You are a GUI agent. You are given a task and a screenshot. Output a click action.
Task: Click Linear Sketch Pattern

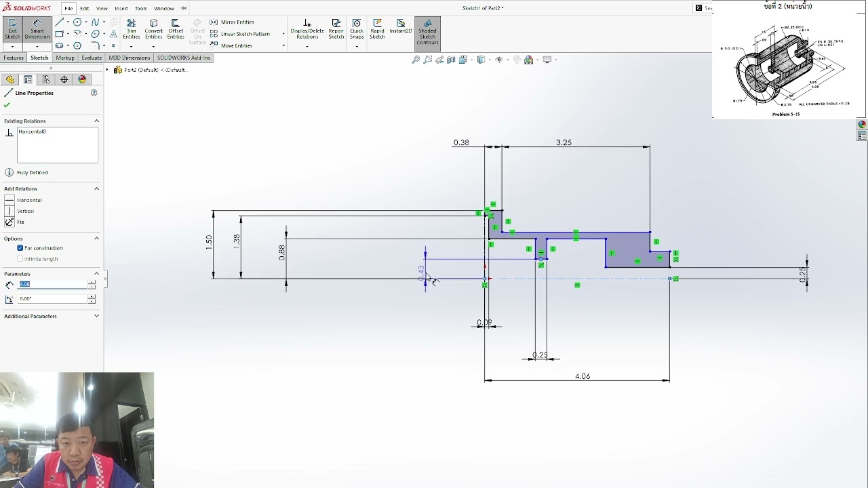240,34
